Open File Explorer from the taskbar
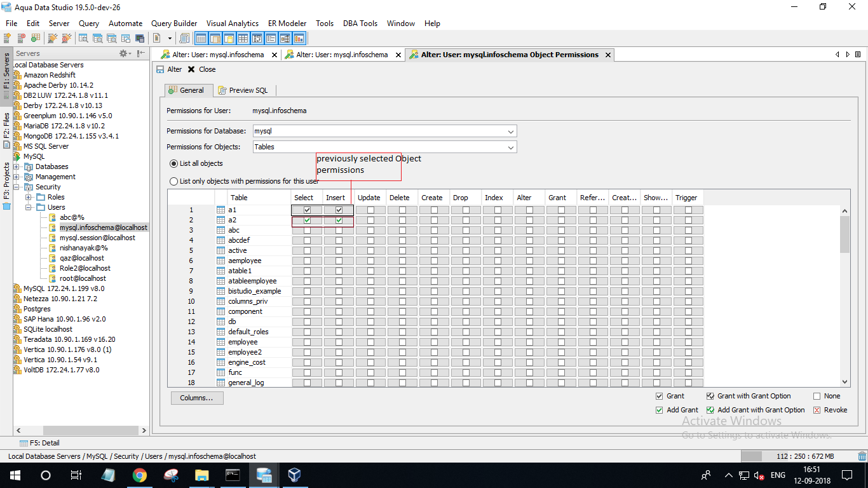This screenshot has width=868, height=488. click(201, 475)
